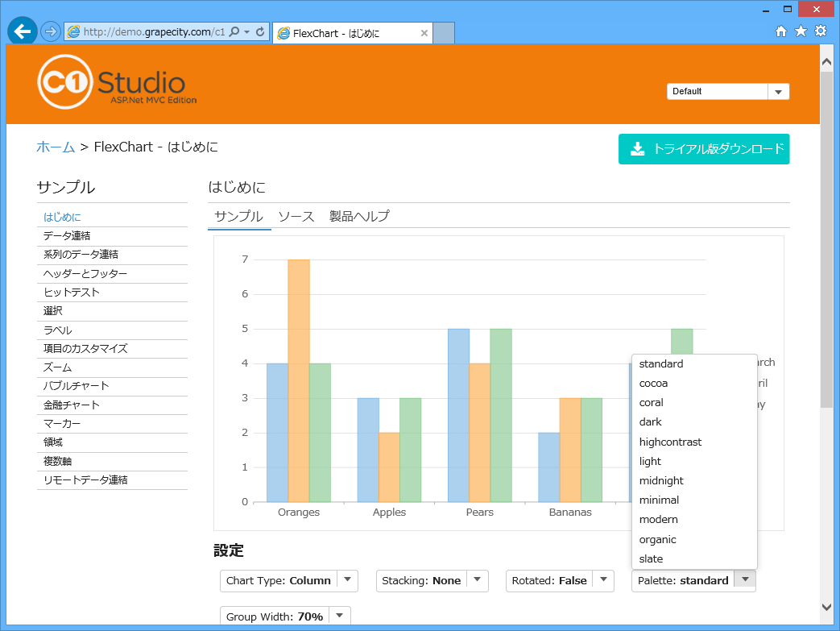Click the C1 Studio logo
This screenshot has height=631, width=840.
point(116,81)
